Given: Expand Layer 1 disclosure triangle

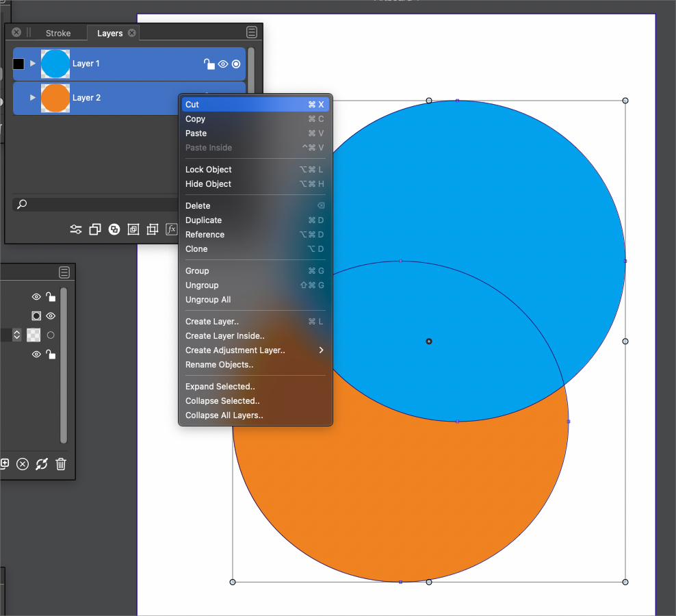Looking at the screenshot, I should click(x=32, y=64).
